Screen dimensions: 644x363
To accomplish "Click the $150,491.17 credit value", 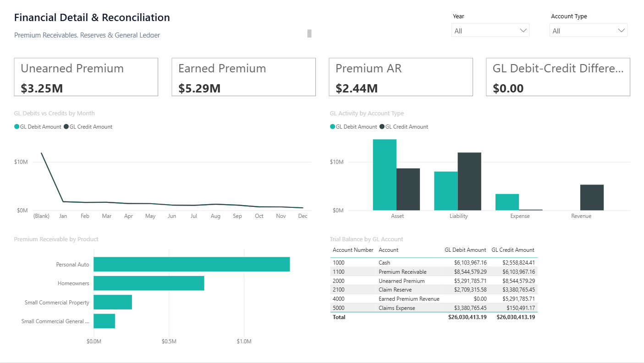I will coord(521,308).
